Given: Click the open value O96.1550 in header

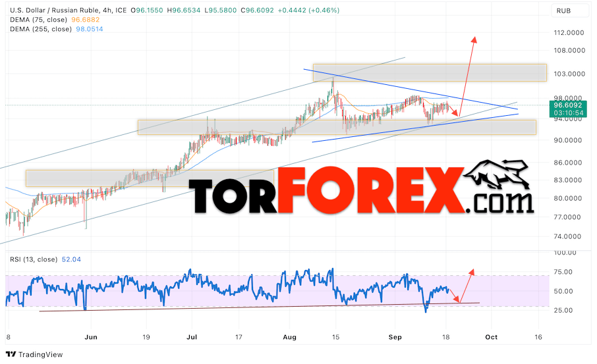Looking at the screenshot, I should [x=146, y=11].
